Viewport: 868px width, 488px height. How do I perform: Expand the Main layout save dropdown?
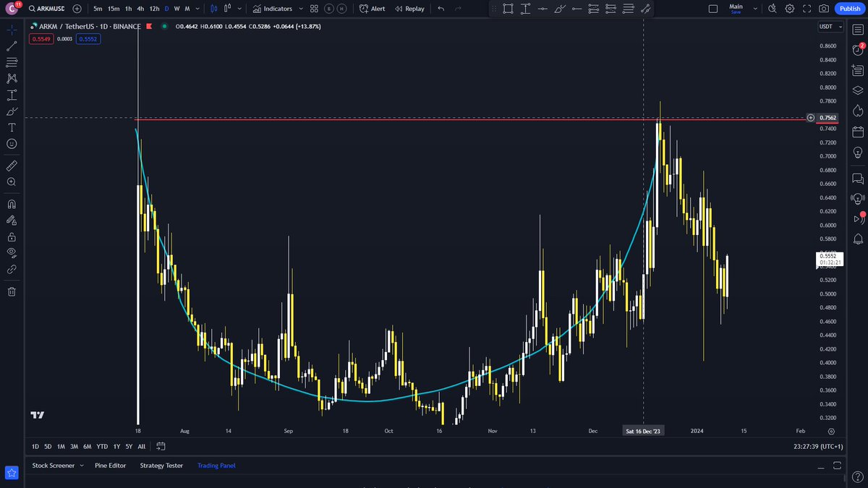click(756, 9)
